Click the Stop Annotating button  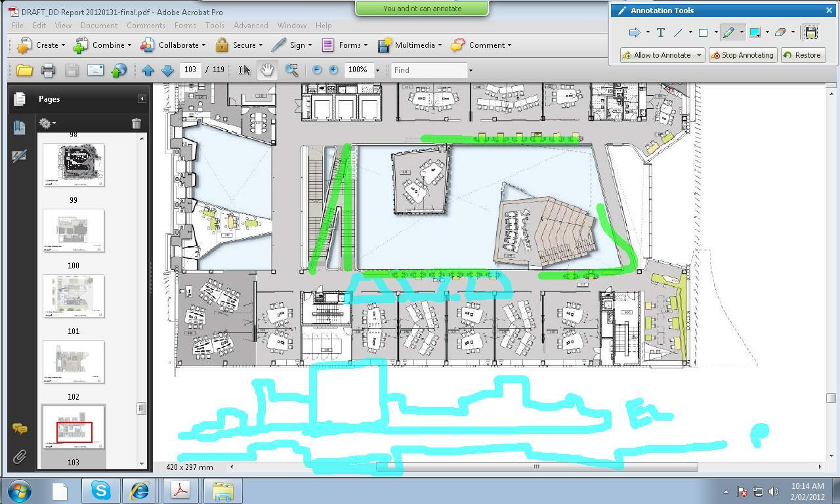[x=743, y=55]
